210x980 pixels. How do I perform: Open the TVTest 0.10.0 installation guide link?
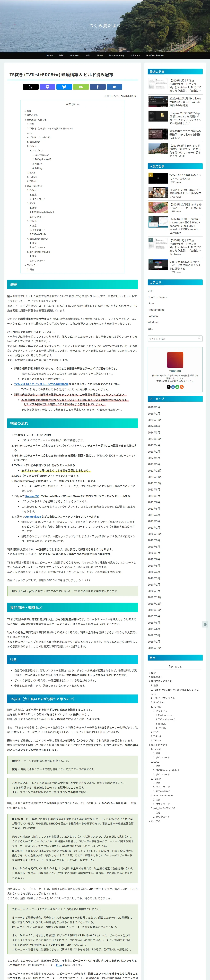tap(41, 384)
